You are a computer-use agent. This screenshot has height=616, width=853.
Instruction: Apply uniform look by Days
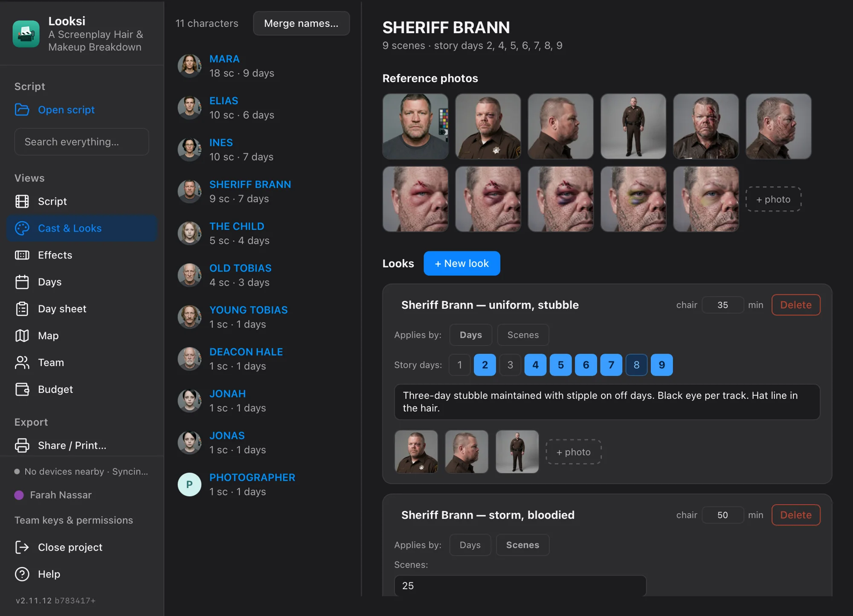tap(471, 335)
